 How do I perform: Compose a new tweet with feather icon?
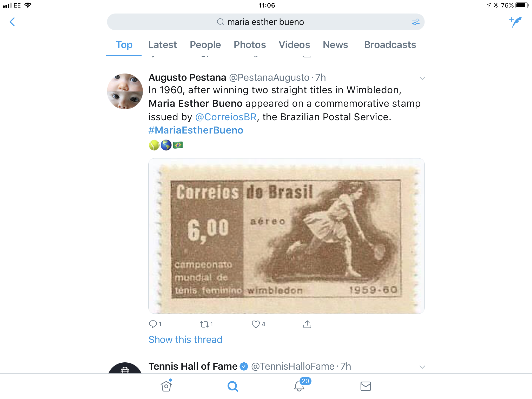pos(515,22)
